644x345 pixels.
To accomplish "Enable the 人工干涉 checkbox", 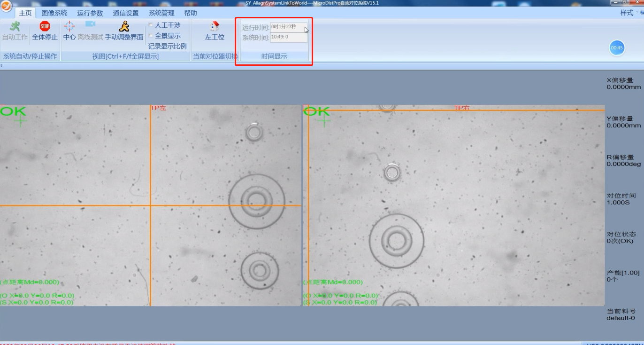I will 151,25.
